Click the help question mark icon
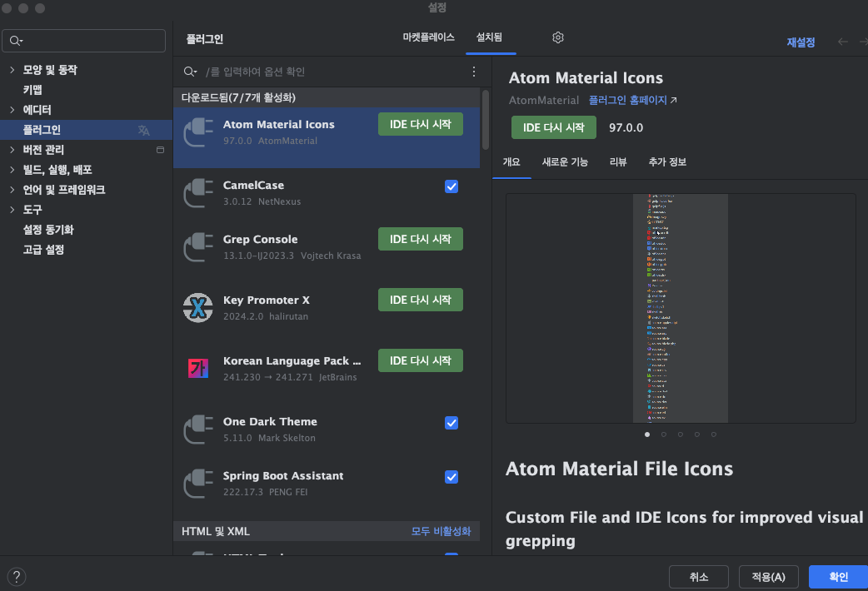This screenshot has width=868, height=591. (17, 577)
